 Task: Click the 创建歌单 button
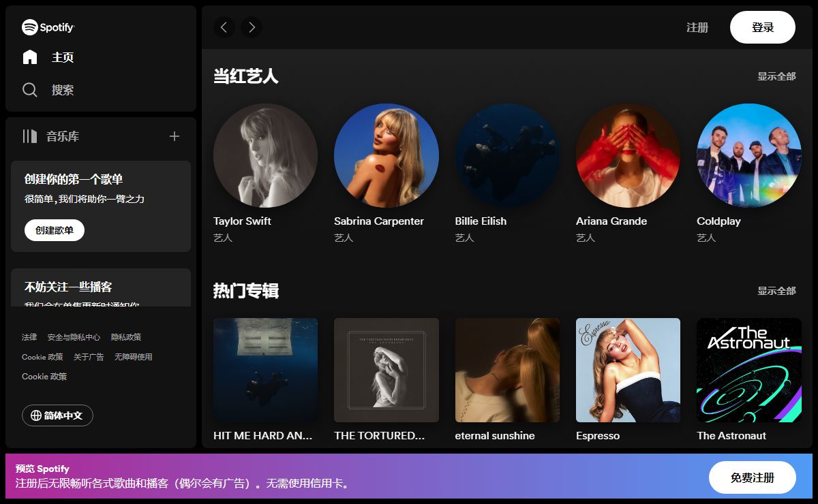55,230
